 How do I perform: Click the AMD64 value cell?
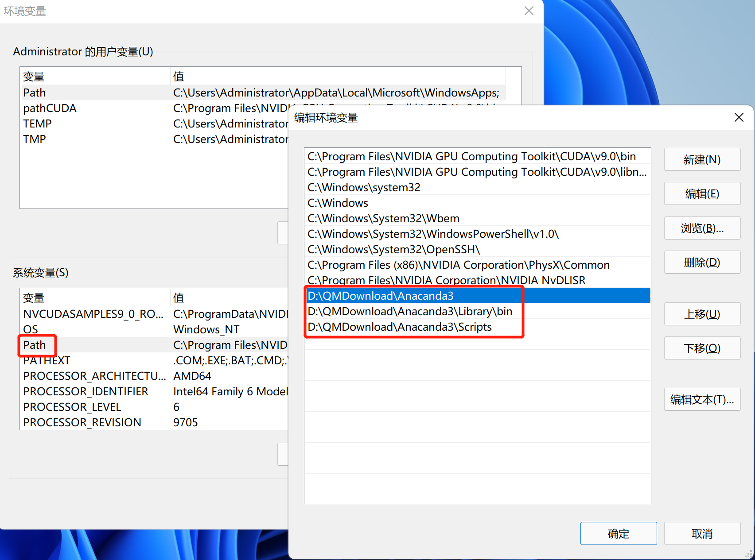click(x=192, y=376)
